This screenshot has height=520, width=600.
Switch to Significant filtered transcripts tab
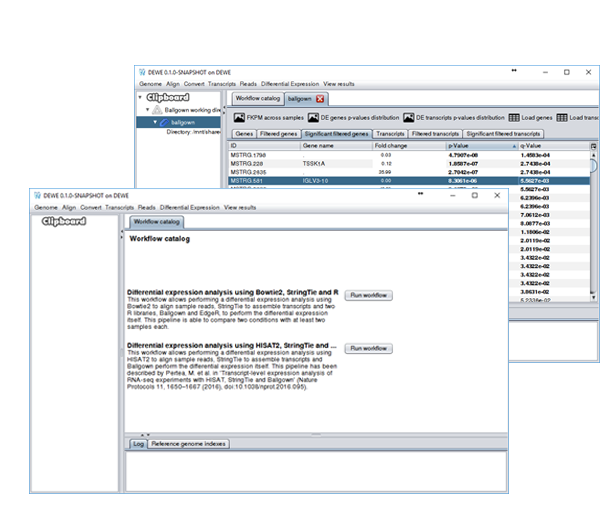tap(502, 133)
